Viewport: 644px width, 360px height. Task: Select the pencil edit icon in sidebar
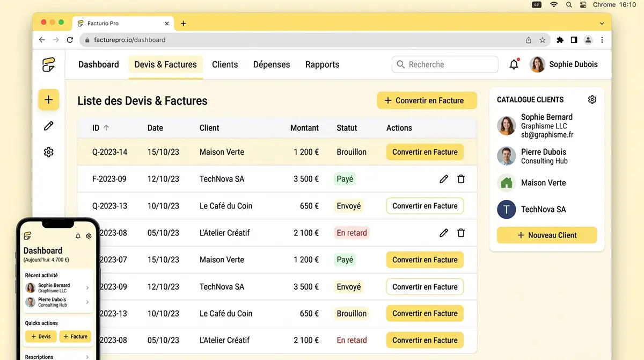click(x=48, y=126)
